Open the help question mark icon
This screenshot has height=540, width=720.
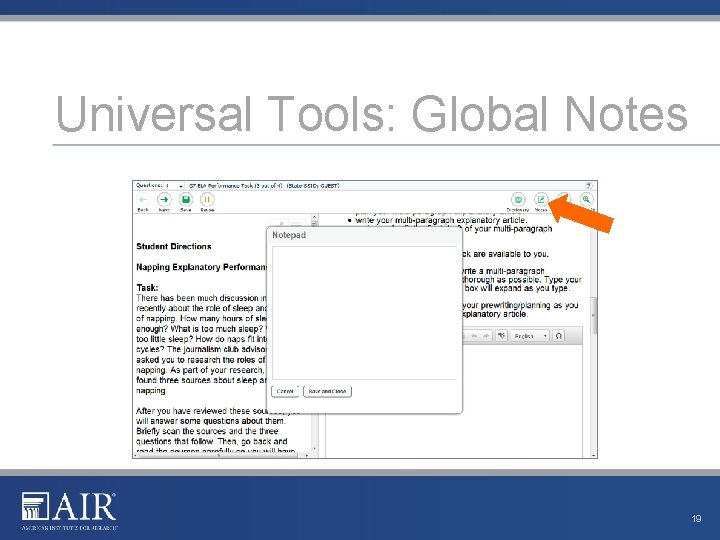point(589,186)
